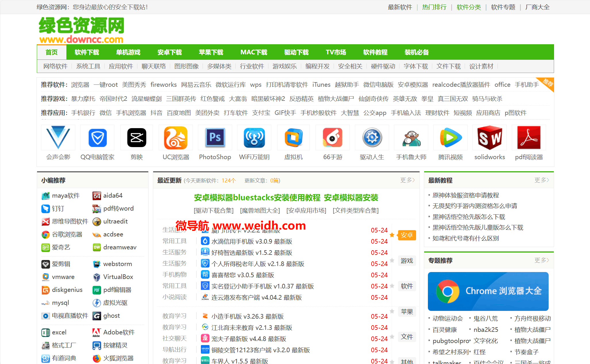The height and width of the screenshot is (364, 590).
Task: Click the maya软件 icon in 小编推荐
Action: [x=46, y=196]
